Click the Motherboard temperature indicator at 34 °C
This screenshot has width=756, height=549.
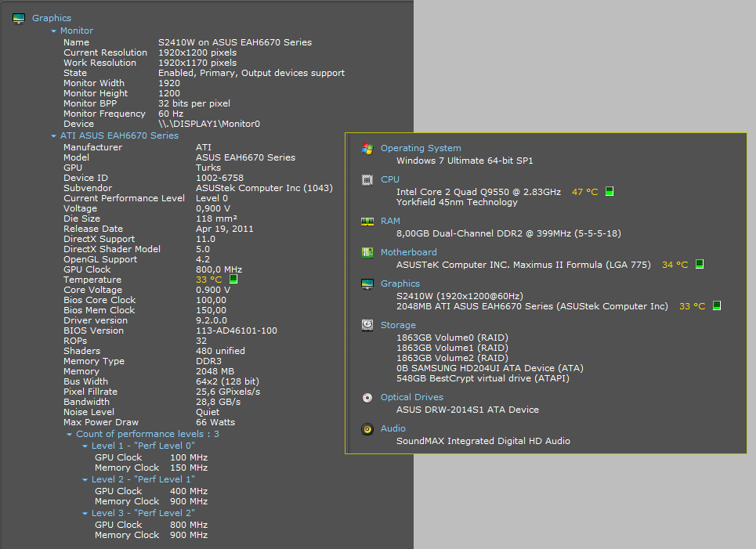700,265
